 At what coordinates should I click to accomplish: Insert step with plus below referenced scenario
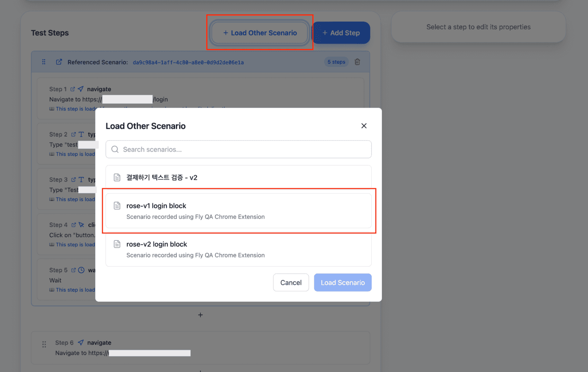[200, 315]
